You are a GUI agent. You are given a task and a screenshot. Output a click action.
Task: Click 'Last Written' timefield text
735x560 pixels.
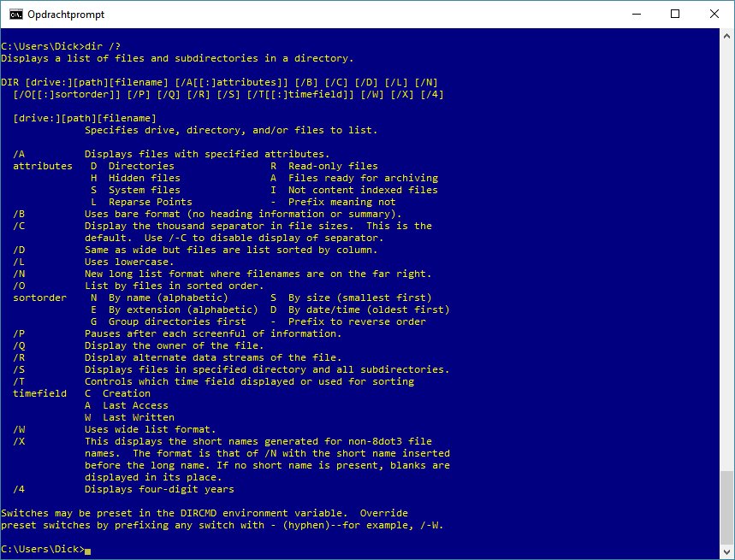pyautogui.click(x=139, y=417)
